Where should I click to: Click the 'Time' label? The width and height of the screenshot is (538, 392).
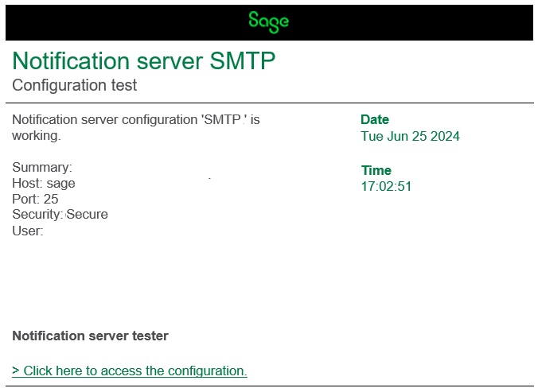click(376, 170)
